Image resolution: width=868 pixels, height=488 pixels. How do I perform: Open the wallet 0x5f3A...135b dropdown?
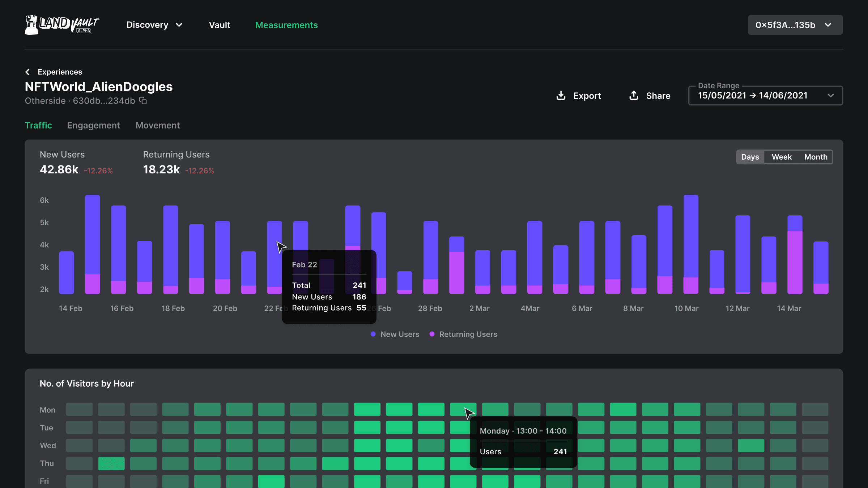tap(795, 25)
